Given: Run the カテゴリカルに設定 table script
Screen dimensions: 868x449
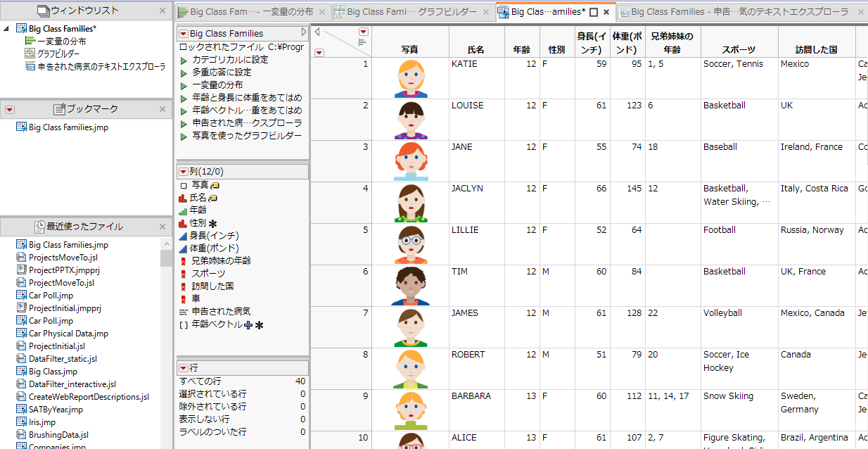Looking at the screenshot, I should (184, 60).
